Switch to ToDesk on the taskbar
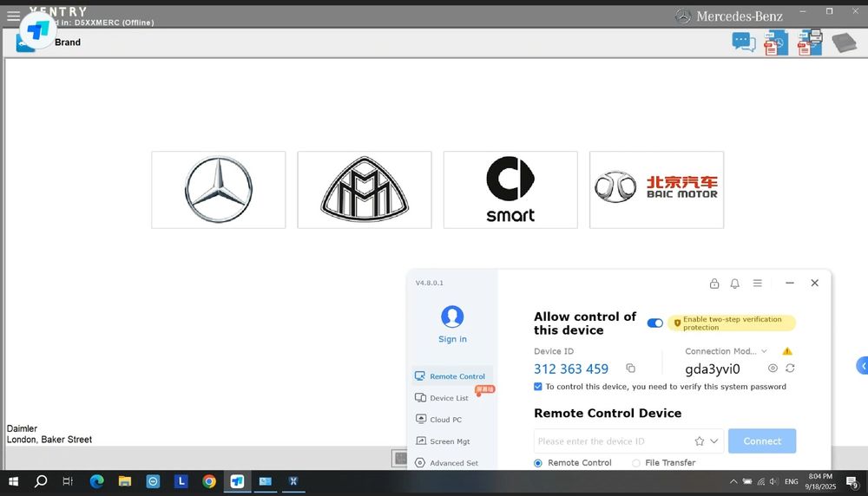This screenshot has width=868, height=496. tap(237, 481)
